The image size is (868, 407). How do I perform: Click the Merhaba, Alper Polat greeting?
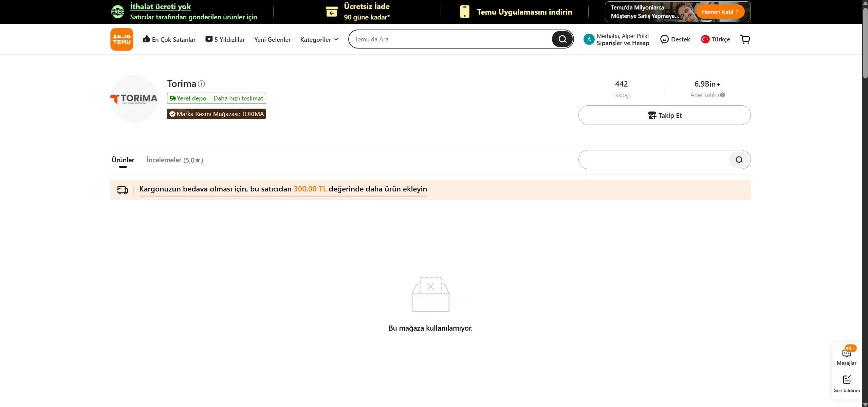pyautogui.click(x=623, y=36)
